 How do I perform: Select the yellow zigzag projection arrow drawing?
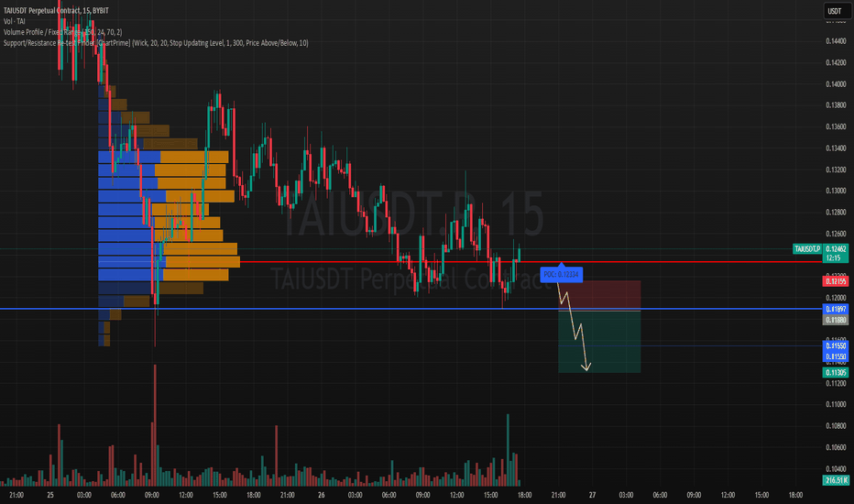click(x=574, y=327)
